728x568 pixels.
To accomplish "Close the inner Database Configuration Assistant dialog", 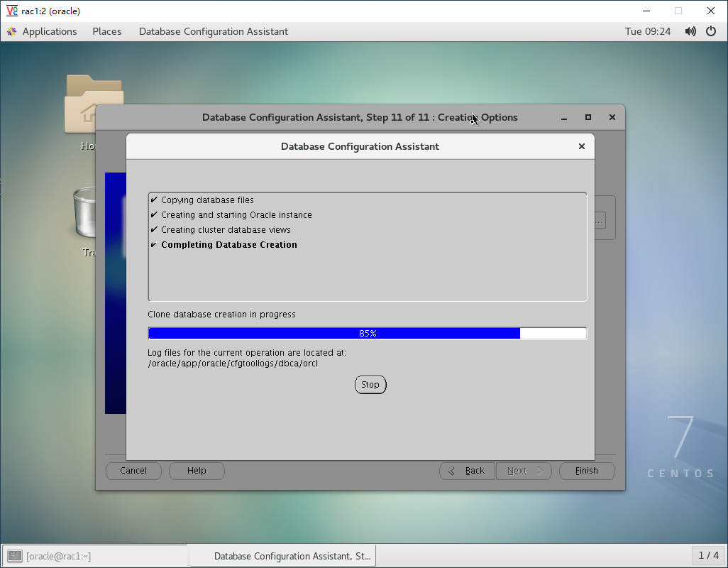I will tap(581, 146).
